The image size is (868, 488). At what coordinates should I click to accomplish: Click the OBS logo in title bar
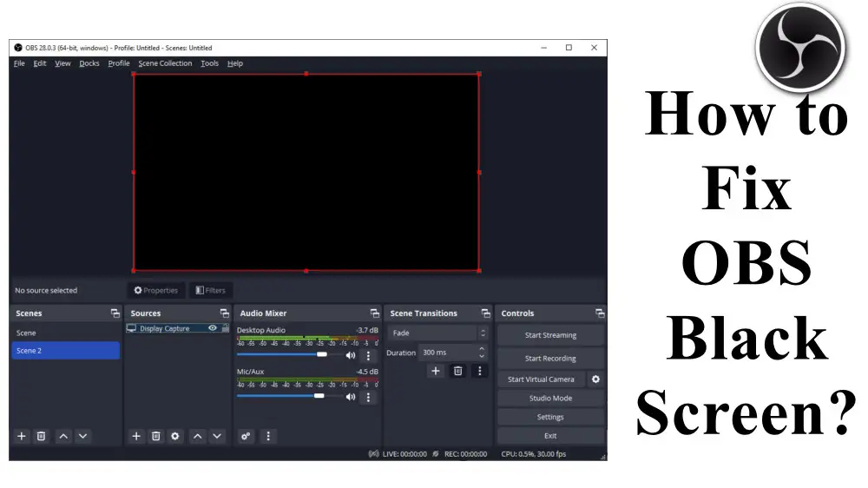coord(18,48)
